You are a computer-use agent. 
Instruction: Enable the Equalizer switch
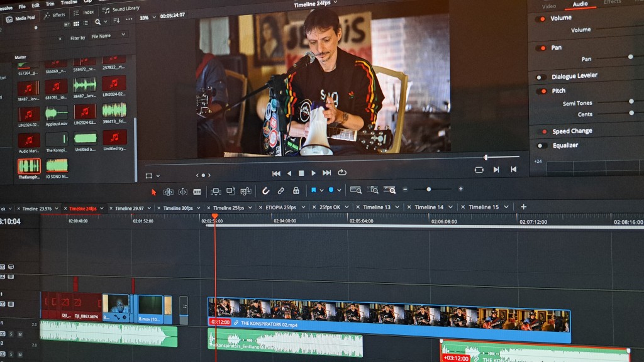pos(542,146)
